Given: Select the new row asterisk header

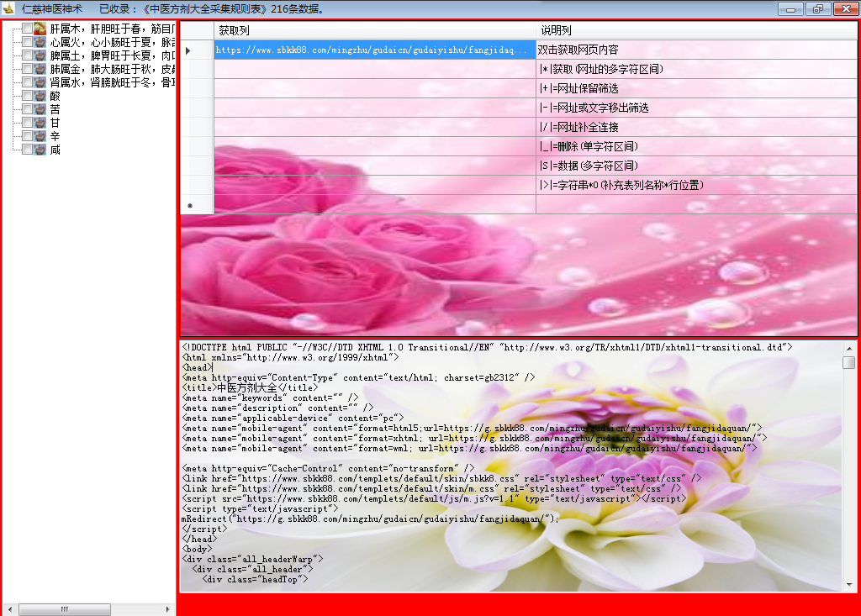Looking at the screenshot, I should pos(197,204).
